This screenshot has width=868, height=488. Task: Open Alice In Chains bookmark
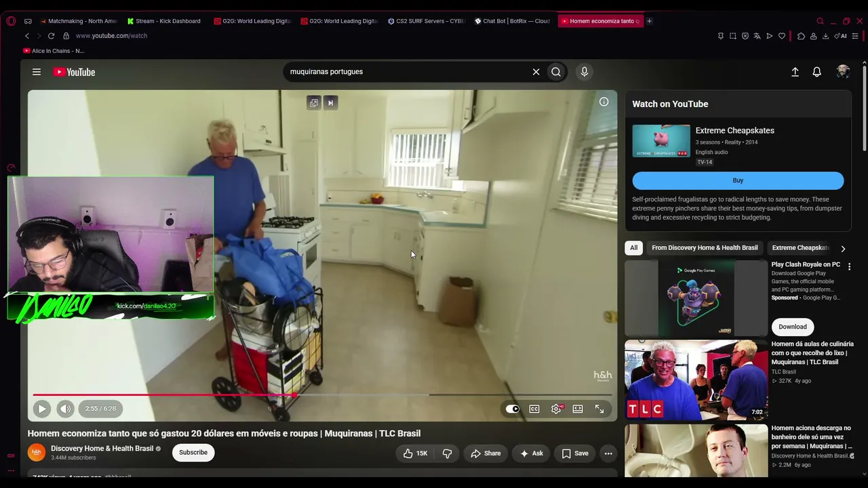coord(54,51)
